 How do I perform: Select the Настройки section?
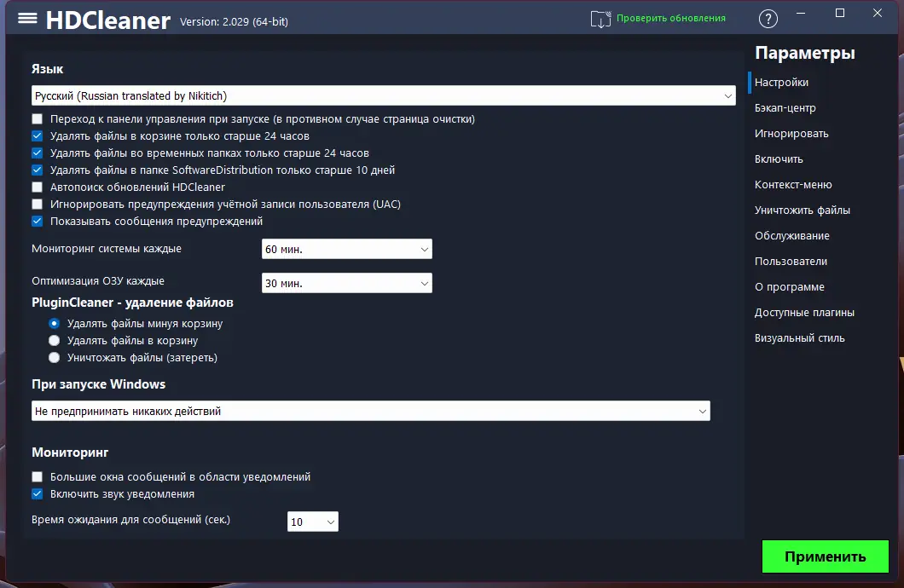[781, 83]
